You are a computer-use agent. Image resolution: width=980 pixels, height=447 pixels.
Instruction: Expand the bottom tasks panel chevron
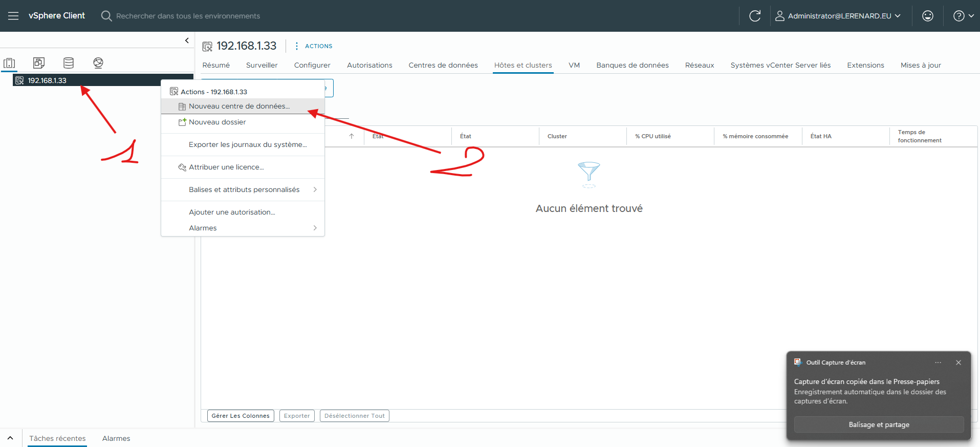(10, 438)
